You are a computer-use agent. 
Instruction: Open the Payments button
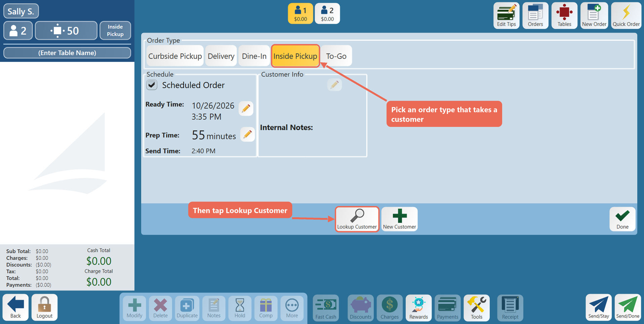[x=447, y=308]
